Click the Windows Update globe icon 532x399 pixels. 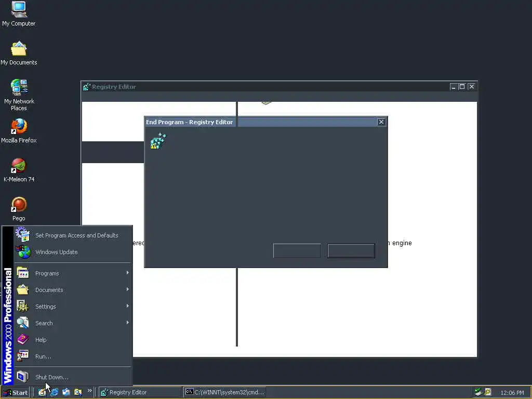tap(23, 252)
